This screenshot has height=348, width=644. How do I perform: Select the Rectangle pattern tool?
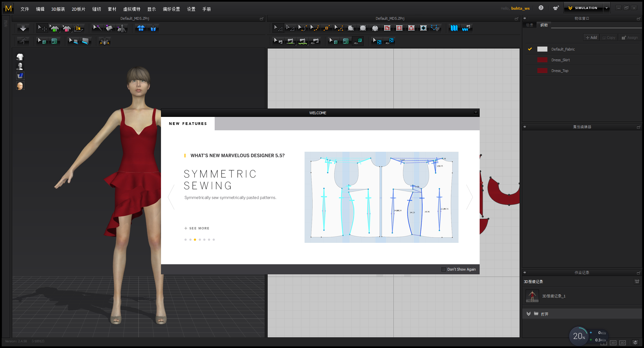point(363,28)
